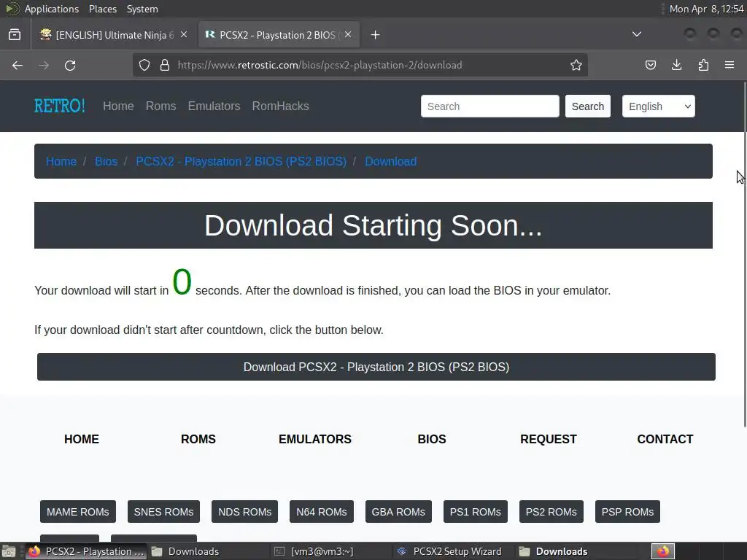Open the Applications system menu

tap(52, 9)
